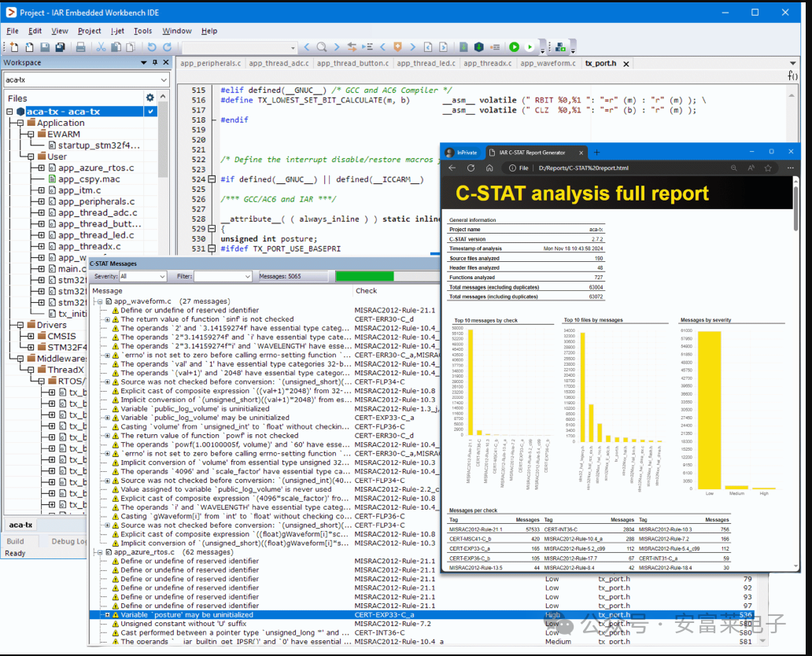This screenshot has height=656, width=812.
Task: Toggle the aca-tx project build checkmark
Action: (x=151, y=112)
